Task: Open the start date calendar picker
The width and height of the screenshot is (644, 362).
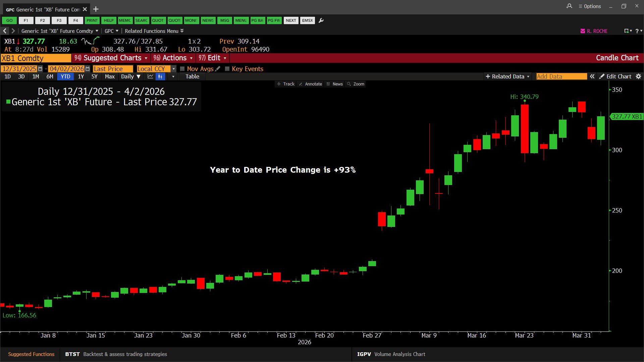Action: (x=40, y=69)
